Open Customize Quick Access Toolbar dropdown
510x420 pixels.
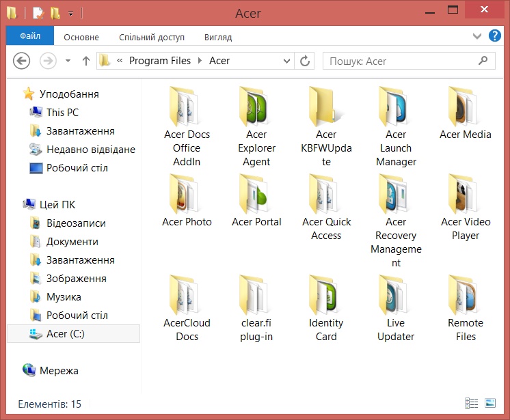pos(70,14)
